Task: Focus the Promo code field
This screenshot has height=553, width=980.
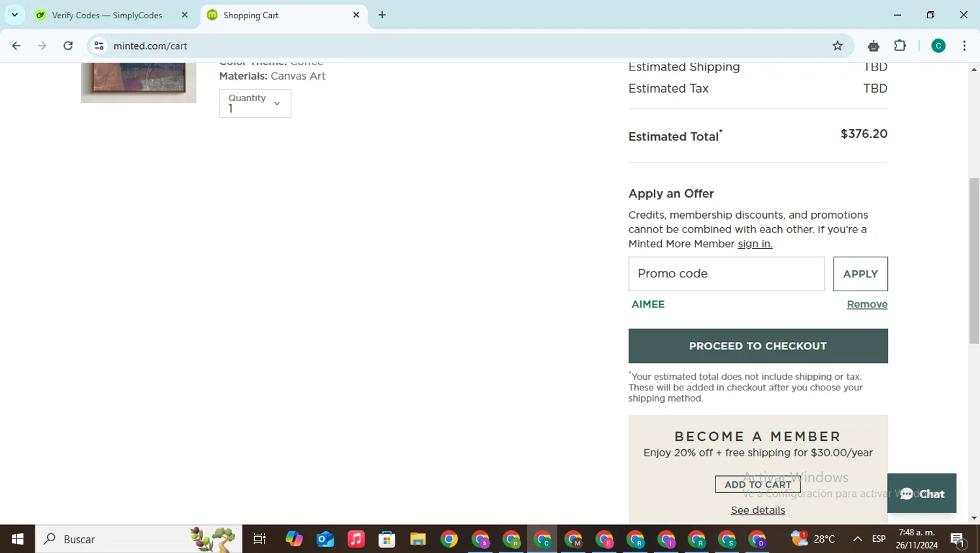Action: click(x=726, y=274)
